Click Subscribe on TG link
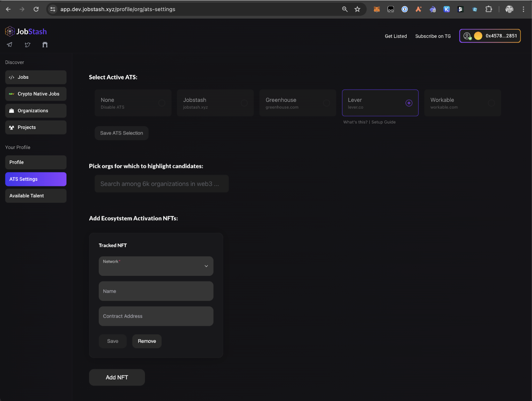 point(433,36)
